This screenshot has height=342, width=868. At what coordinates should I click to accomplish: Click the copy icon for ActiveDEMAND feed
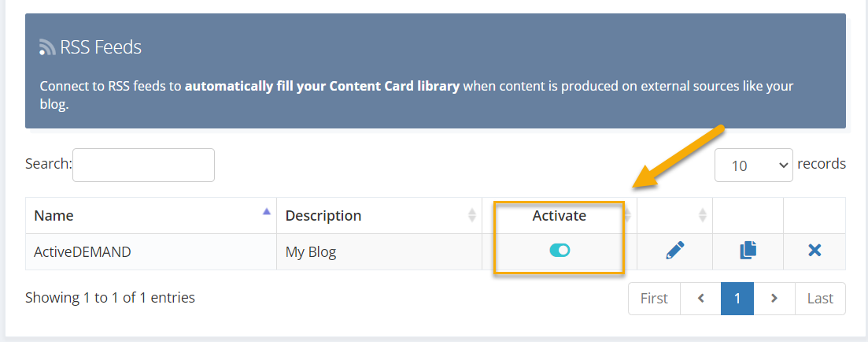pyautogui.click(x=748, y=251)
